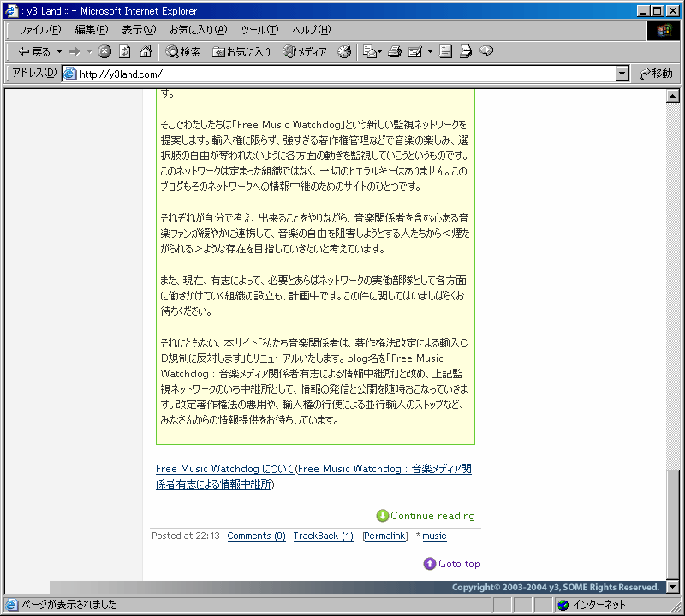Open the Search (検索) pane

pos(183,52)
